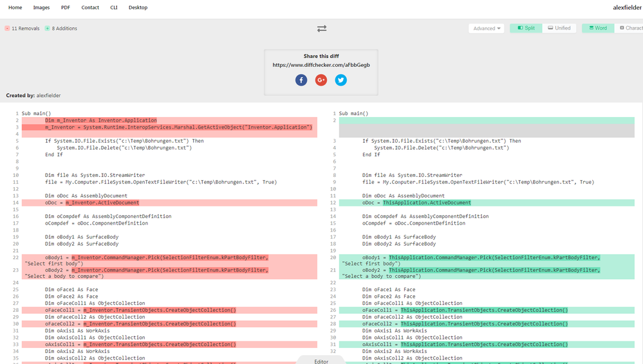This screenshot has width=643, height=364.
Task: Click removed line 'Dim m_Inventor As Inventor.Application'
Action: (101, 120)
